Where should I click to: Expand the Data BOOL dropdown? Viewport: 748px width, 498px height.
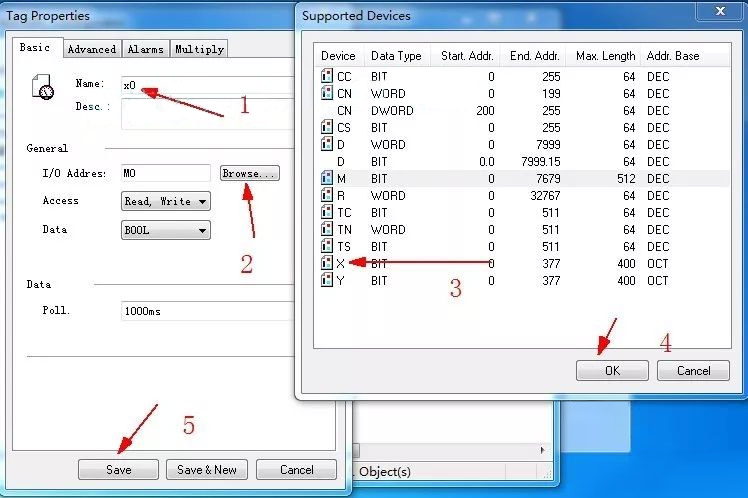(166, 230)
